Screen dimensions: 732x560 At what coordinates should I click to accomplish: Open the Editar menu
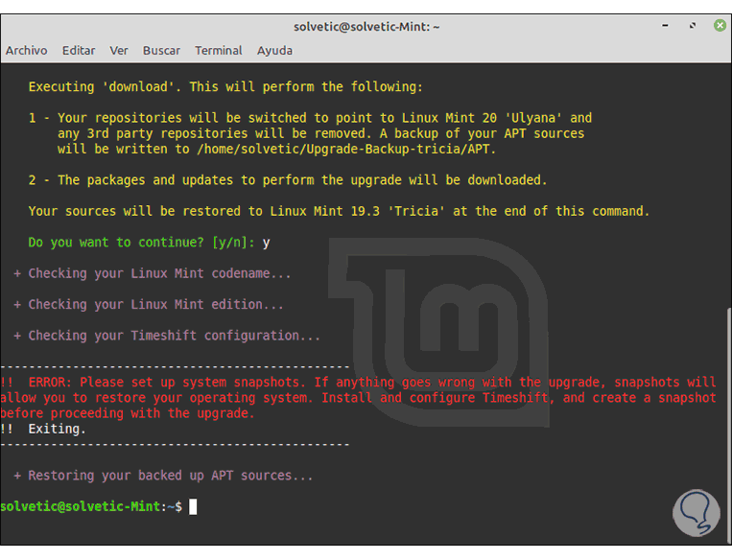(79, 51)
